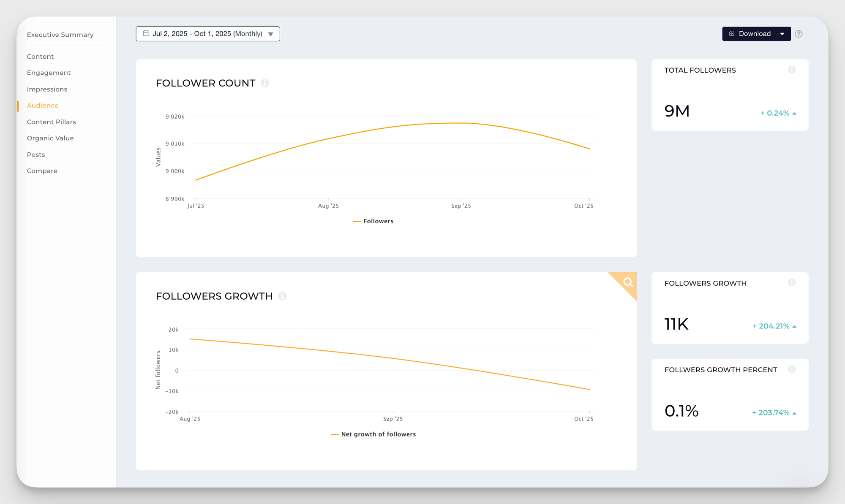Open the Organic Value page
The width and height of the screenshot is (845, 504).
[x=50, y=138]
